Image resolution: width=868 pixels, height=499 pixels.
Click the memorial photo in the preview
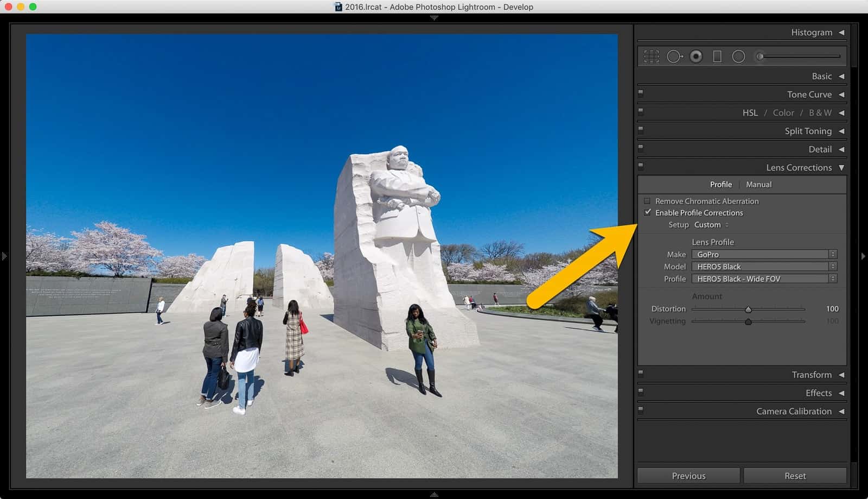click(322, 256)
